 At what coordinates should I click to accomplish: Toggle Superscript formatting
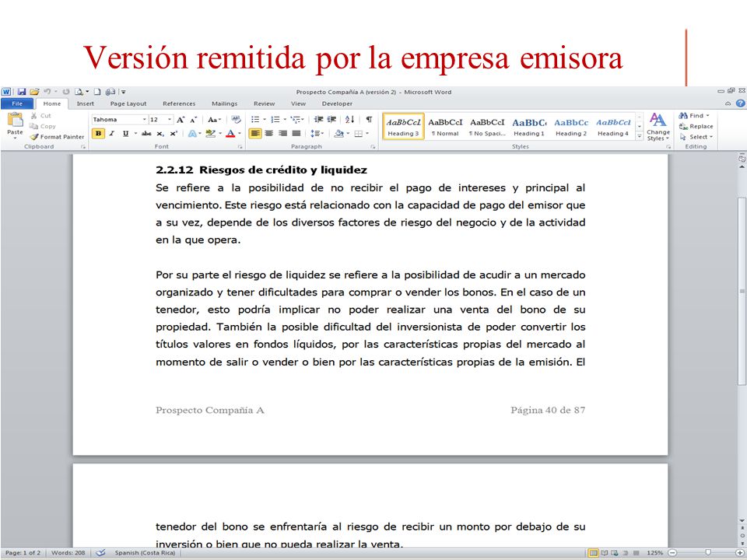(x=174, y=133)
